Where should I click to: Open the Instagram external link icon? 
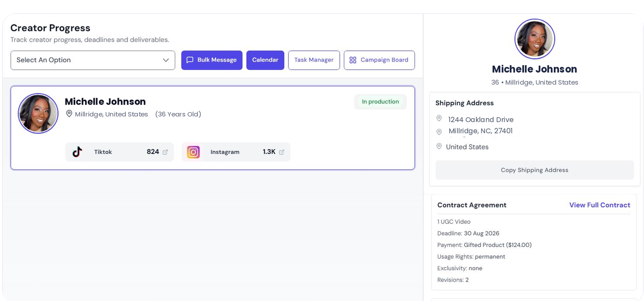(x=282, y=152)
